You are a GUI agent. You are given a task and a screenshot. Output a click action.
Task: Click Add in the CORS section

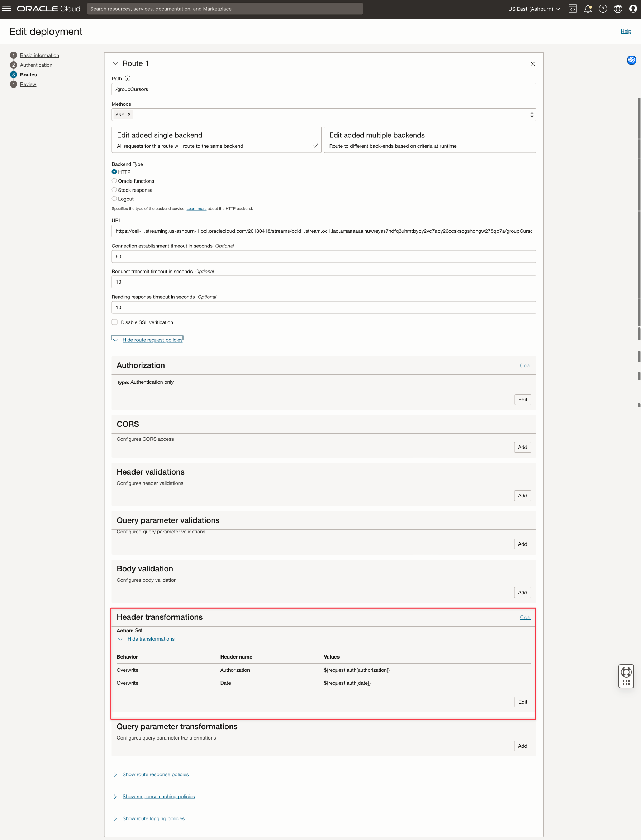tap(522, 447)
